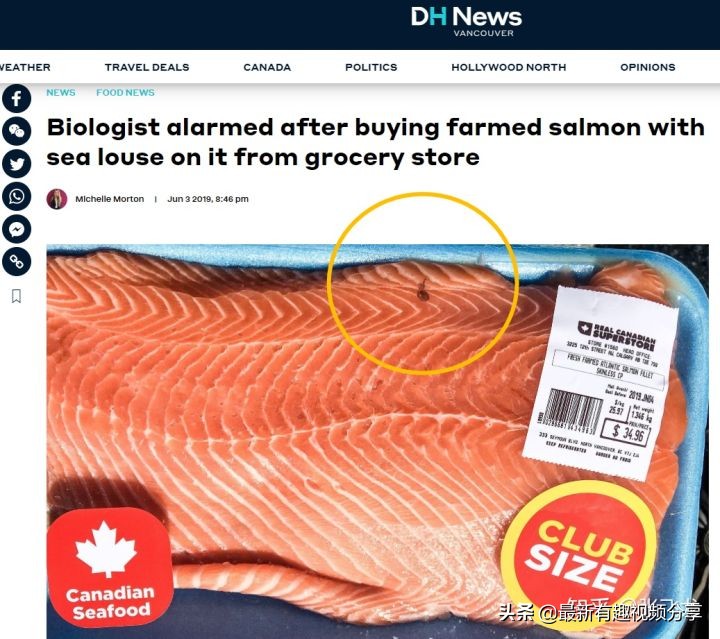The width and height of the screenshot is (720, 639).
Task: Open the Travel Deals menu
Action: (147, 67)
